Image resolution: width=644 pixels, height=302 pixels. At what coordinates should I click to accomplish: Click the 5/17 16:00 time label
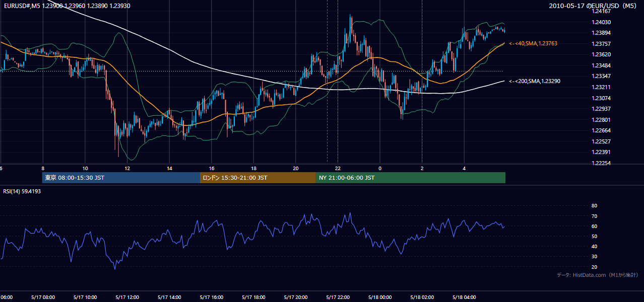tap(212, 297)
